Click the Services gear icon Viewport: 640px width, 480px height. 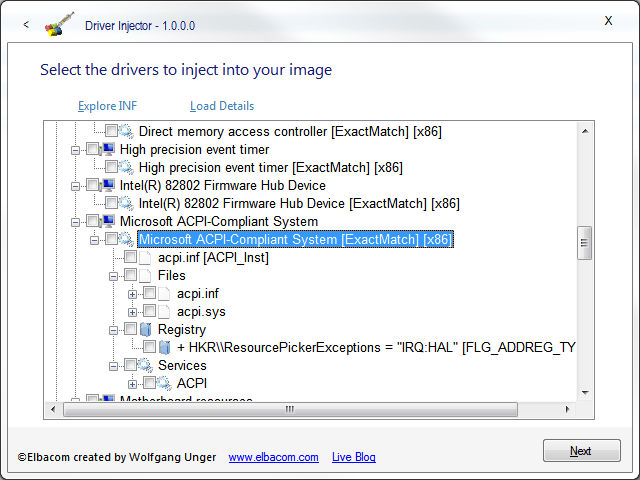145,365
